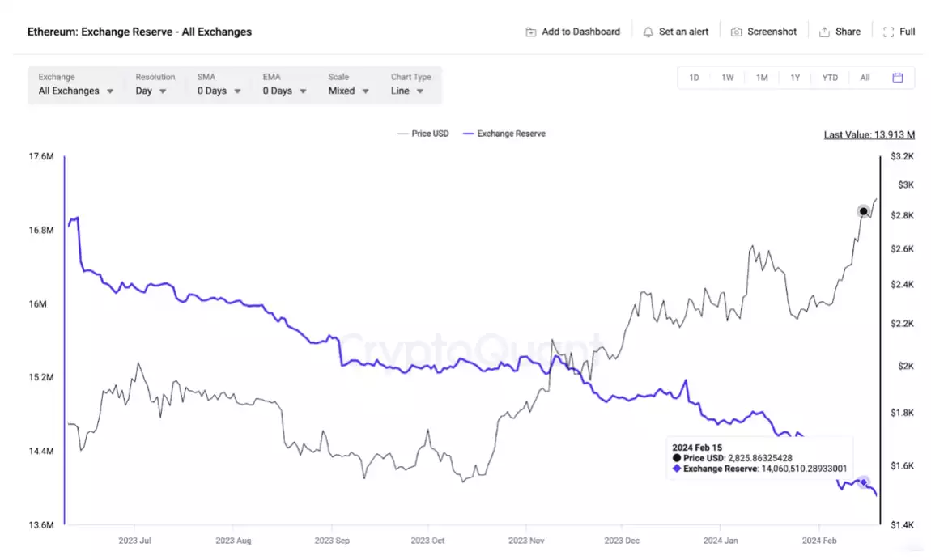The width and height of the screenshot is (931, 560).
Task: Select the All time range
Action: 865,77
